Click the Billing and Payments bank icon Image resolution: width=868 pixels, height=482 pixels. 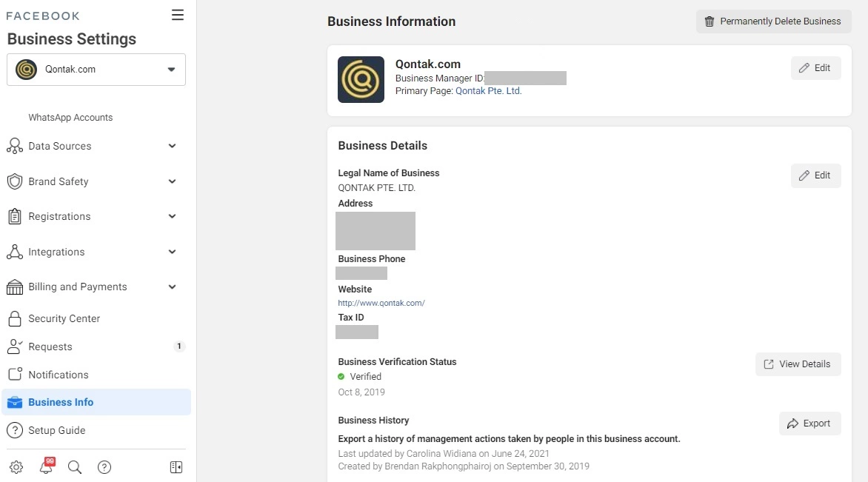pyautogui.click(x=15, y=287)
